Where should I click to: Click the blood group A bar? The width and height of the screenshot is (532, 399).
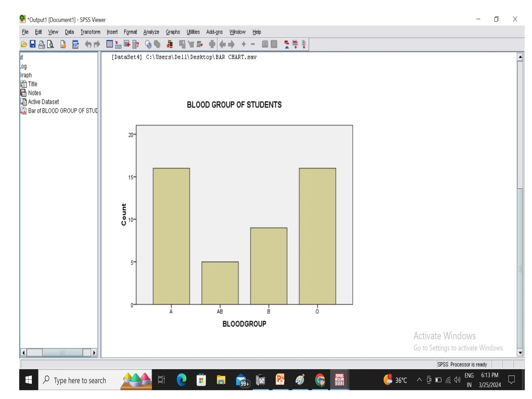point(171,236)
